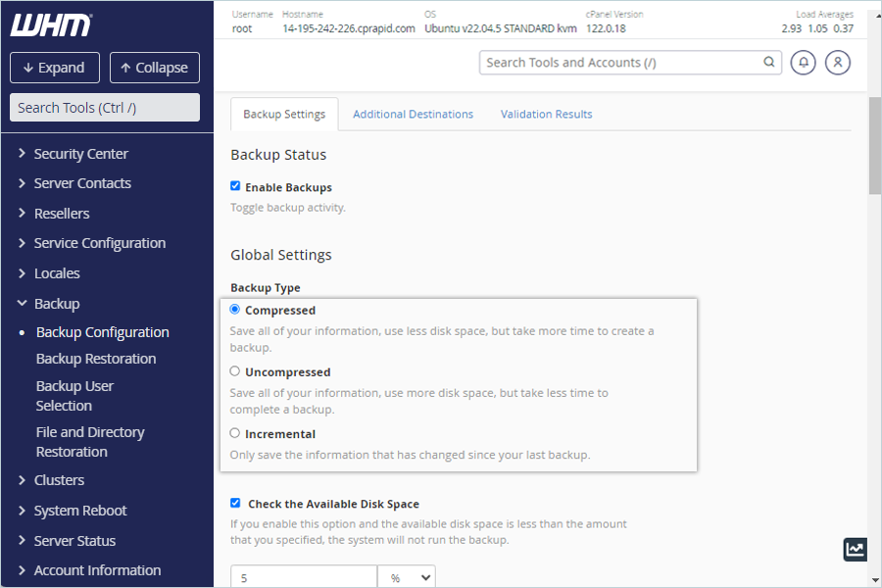This screenshot has height=588, width=882.
Task: Click the 'Toggle backup activity.' description
Action: 288,208
